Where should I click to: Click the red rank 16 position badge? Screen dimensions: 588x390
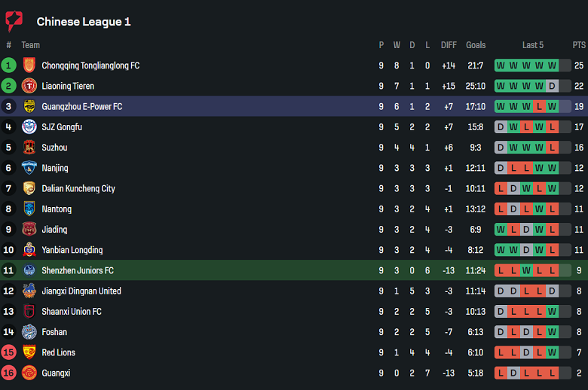(x=9, y=373)
